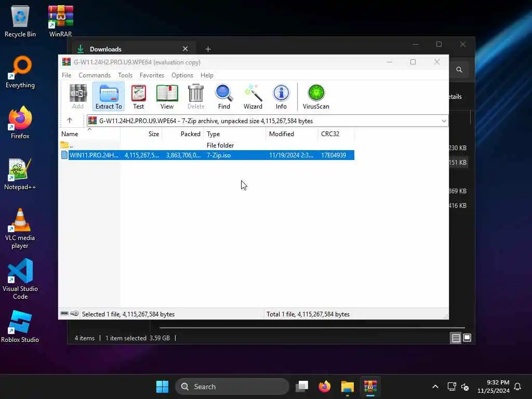This screenshot has height=399, width=532.
Task: Click the File Explorer horizontal scrollbar
Action: (312, 328)
